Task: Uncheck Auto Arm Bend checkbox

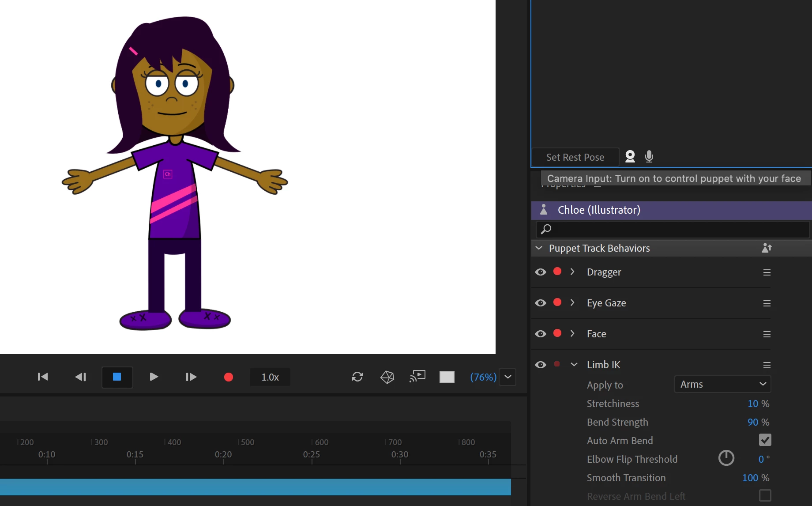Action: [765, 440]
